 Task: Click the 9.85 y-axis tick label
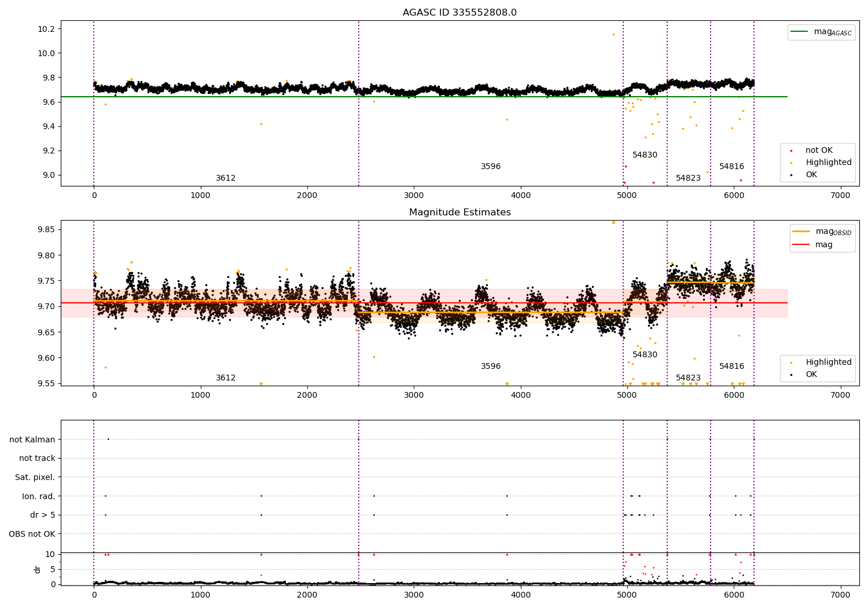46,230
